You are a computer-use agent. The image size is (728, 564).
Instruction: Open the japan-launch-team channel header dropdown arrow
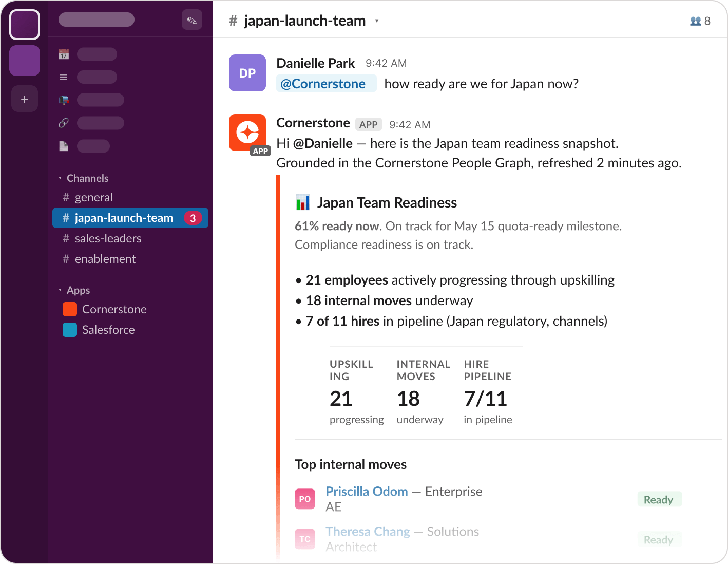377,21
